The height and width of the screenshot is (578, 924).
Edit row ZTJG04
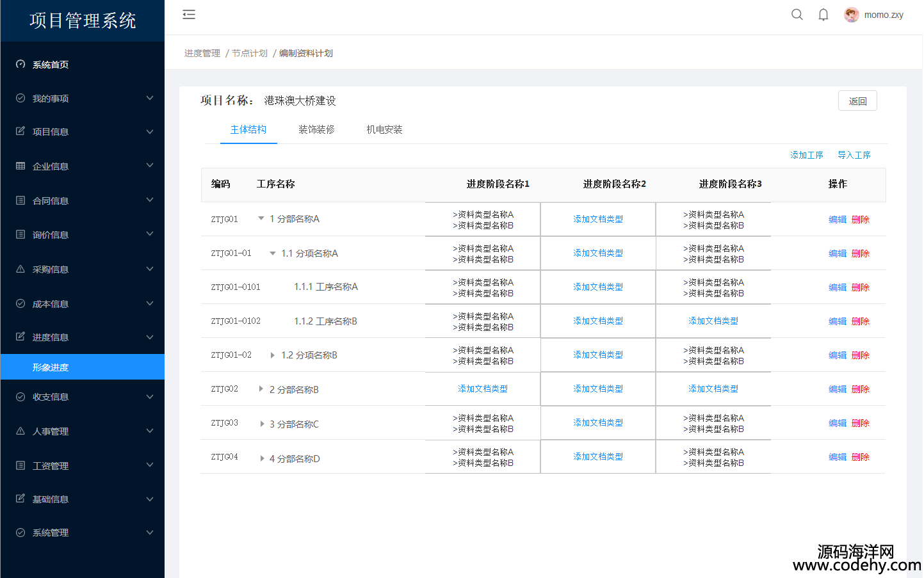click(838, 457)
